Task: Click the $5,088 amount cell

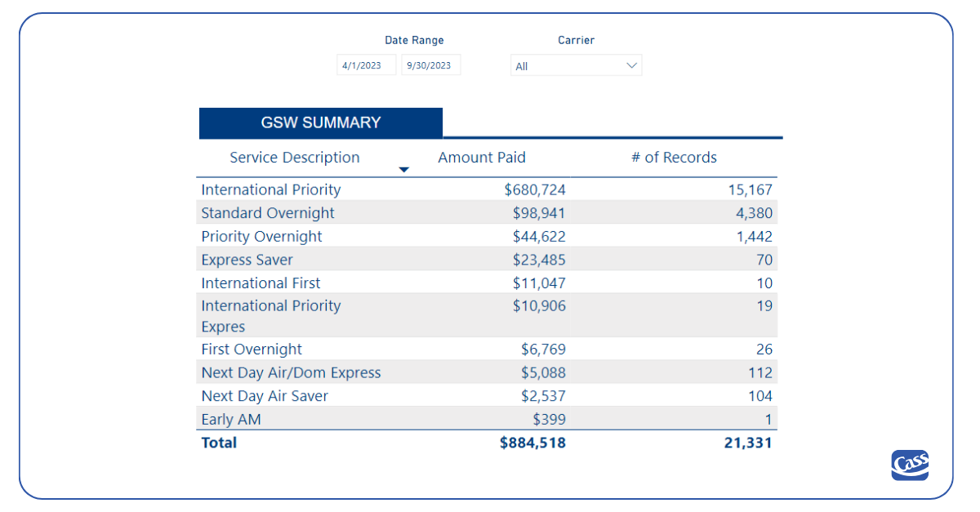Action: (x=543, y=372)
